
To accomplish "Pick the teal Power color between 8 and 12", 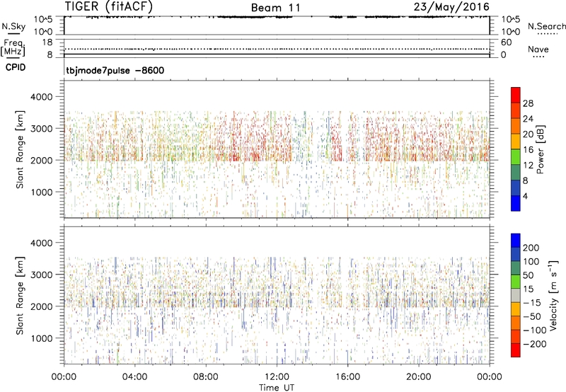I will [x=516, y=173].
